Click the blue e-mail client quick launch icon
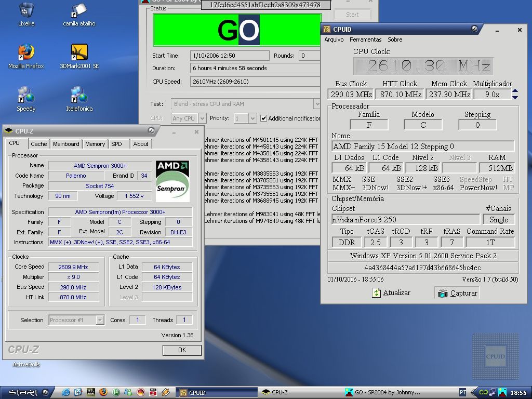The width and height of the screenshot is (532, 399). click(x=78, y=392)
